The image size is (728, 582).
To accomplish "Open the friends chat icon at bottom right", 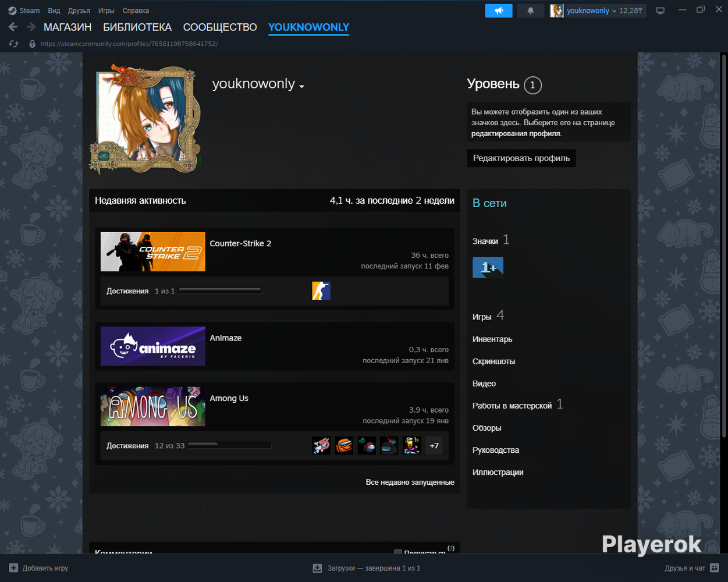I will coord(715,568).
